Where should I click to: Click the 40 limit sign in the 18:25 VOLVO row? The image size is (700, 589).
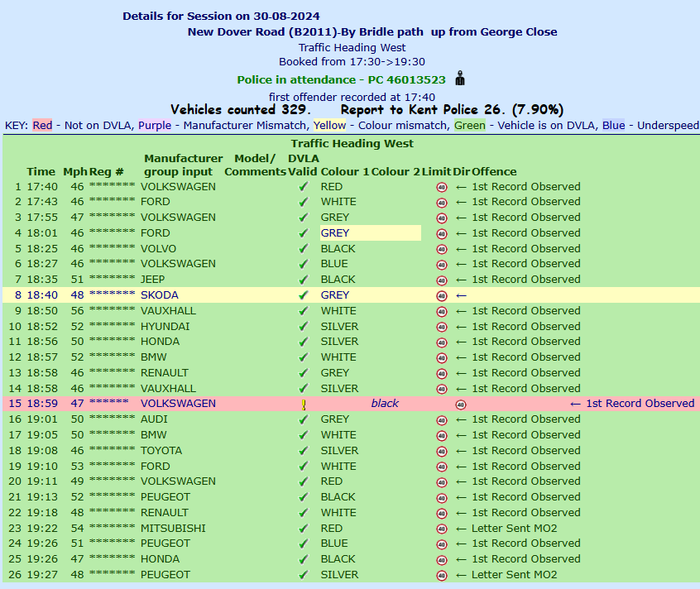[x=442, y=250]
